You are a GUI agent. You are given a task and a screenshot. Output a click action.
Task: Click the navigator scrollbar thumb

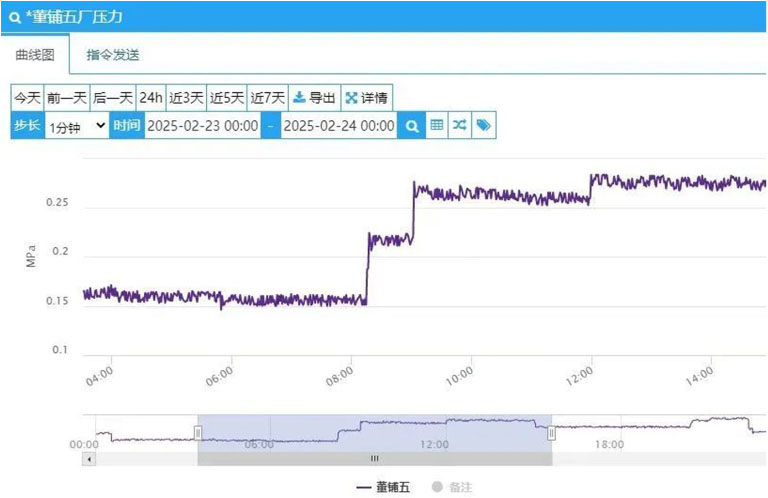coord(375,459)
